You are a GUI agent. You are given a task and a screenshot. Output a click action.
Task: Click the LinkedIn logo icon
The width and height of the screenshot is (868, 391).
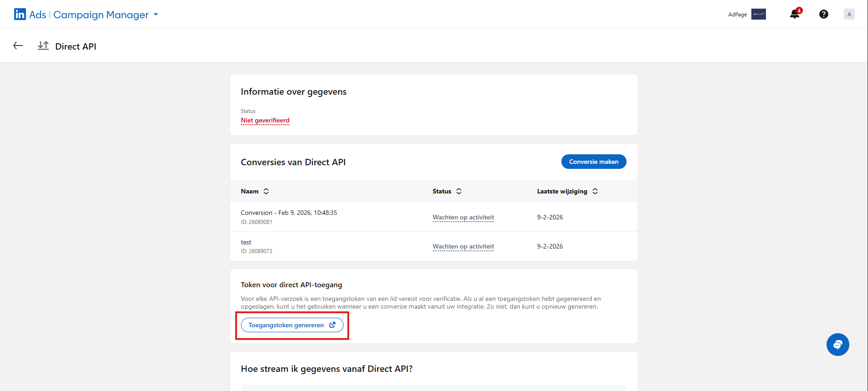point(20,15)
